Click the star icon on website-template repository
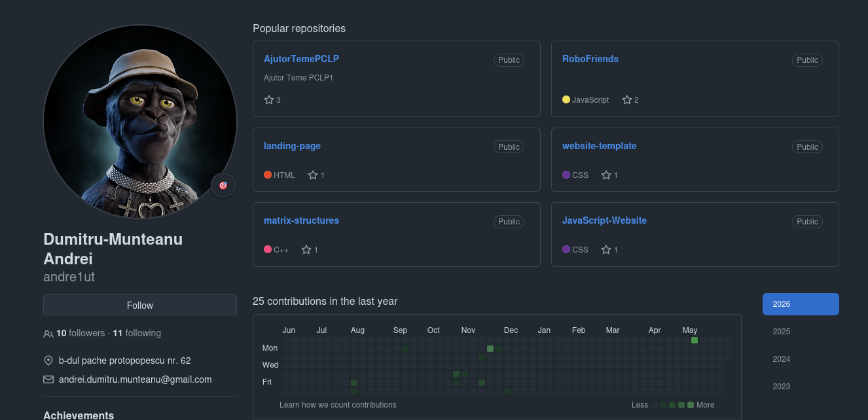The image size is (868, 420). (x=606, y=175)
